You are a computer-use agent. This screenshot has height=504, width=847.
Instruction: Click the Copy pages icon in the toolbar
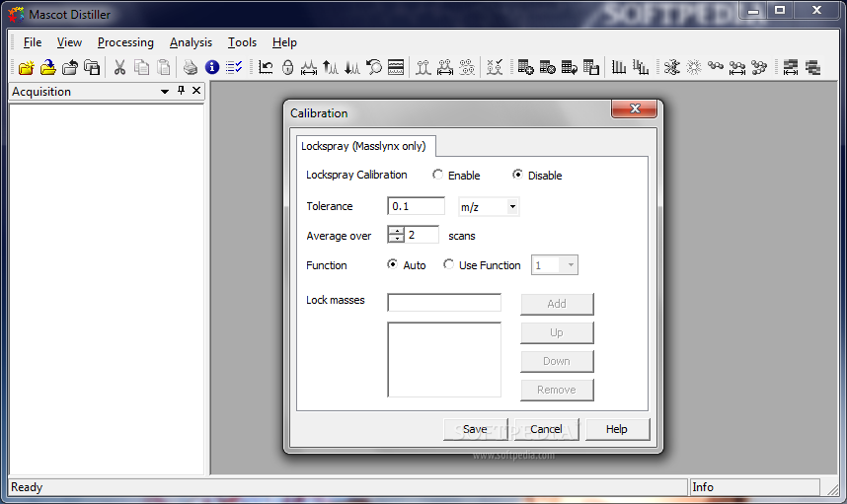(x=141, y=67)
